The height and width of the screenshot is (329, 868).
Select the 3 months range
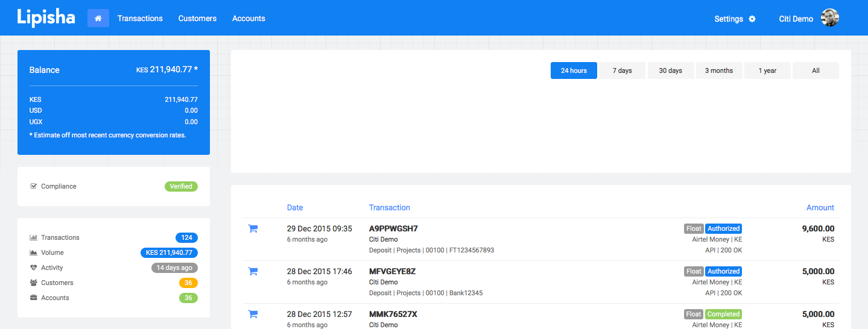point(719,70)
